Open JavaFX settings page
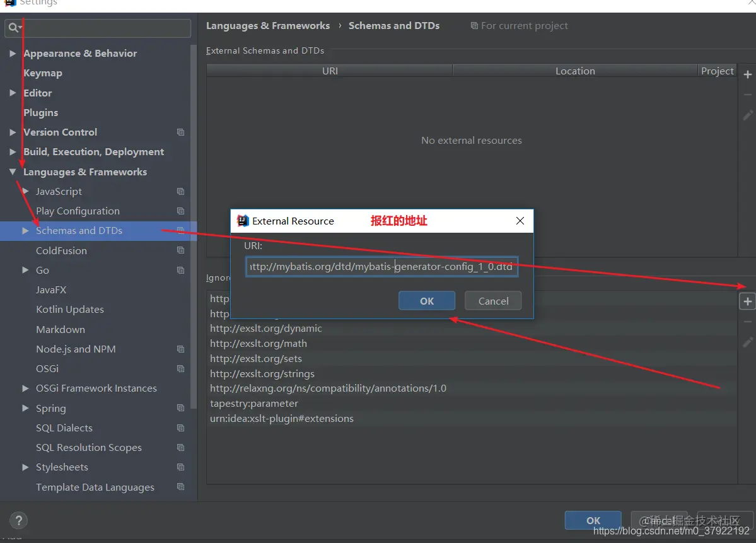The image size is (756, 543). pyautogui.click(x=51, y=289)
